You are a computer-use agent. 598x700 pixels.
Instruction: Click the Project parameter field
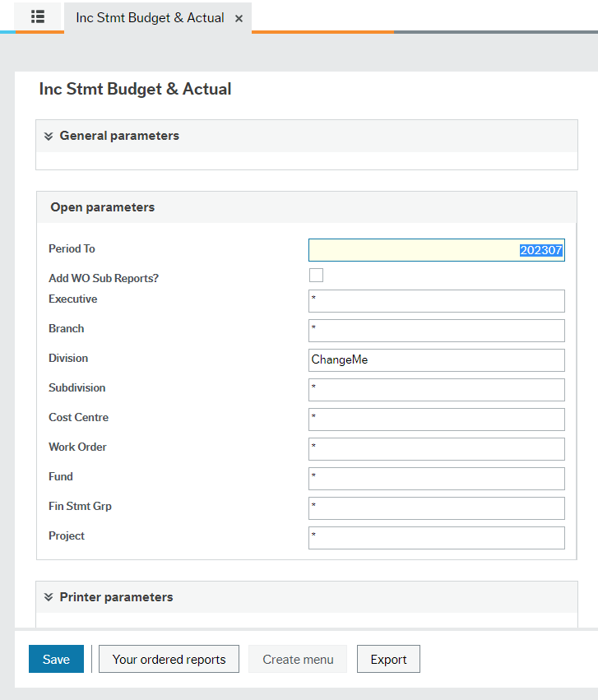click(436, 537)
